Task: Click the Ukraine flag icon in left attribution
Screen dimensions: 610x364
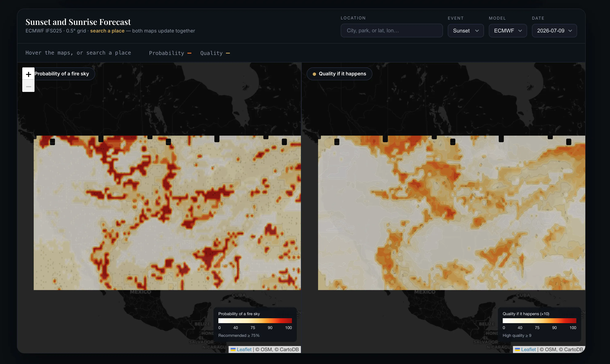Action: tap(233, 349)
